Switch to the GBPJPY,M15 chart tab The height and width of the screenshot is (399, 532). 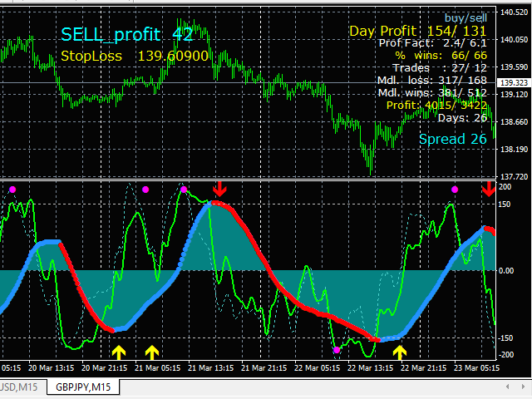pyautogui.click(x=82, y=387)
